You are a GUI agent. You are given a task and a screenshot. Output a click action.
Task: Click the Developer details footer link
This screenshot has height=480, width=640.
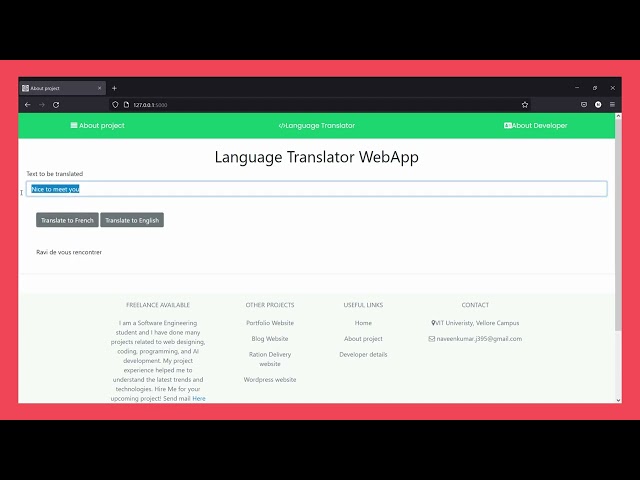tap(363, 354)
